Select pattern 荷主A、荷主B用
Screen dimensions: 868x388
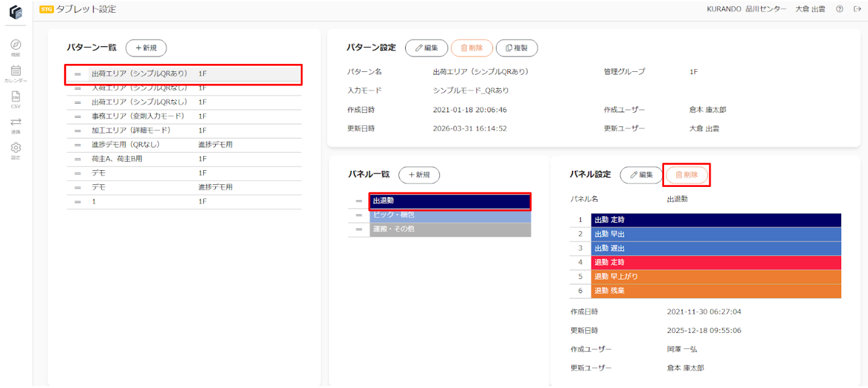click(184, 159)
